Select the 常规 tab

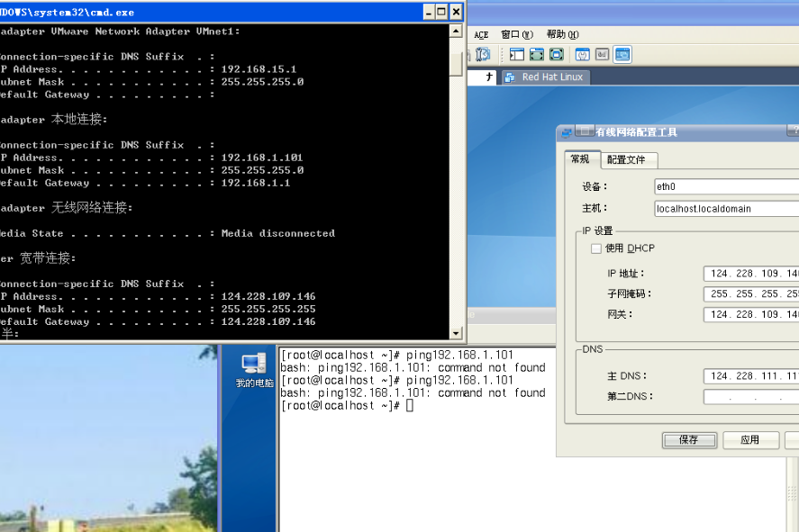click(582, 158)
